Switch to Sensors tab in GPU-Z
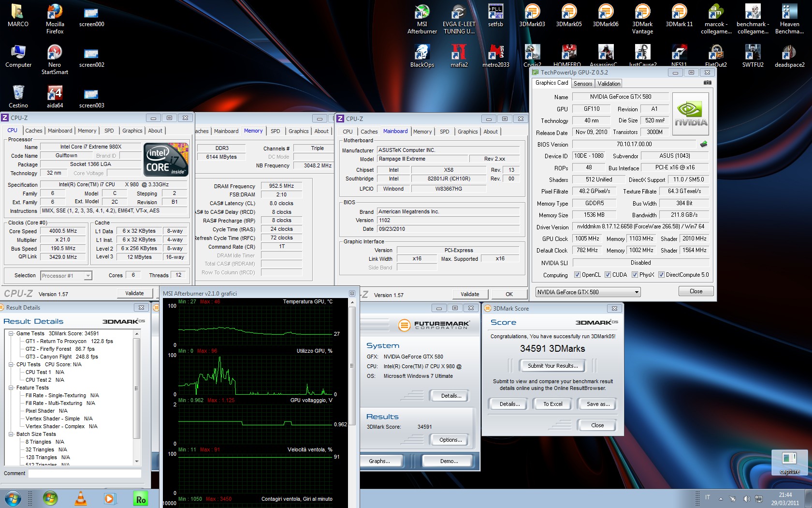 (x=583, y=83)
